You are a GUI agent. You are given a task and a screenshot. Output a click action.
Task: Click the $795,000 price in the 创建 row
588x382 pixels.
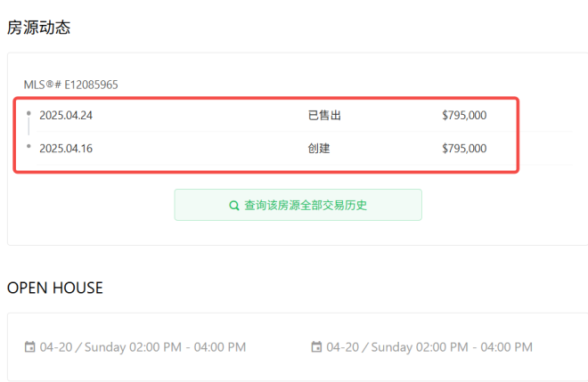464,148
